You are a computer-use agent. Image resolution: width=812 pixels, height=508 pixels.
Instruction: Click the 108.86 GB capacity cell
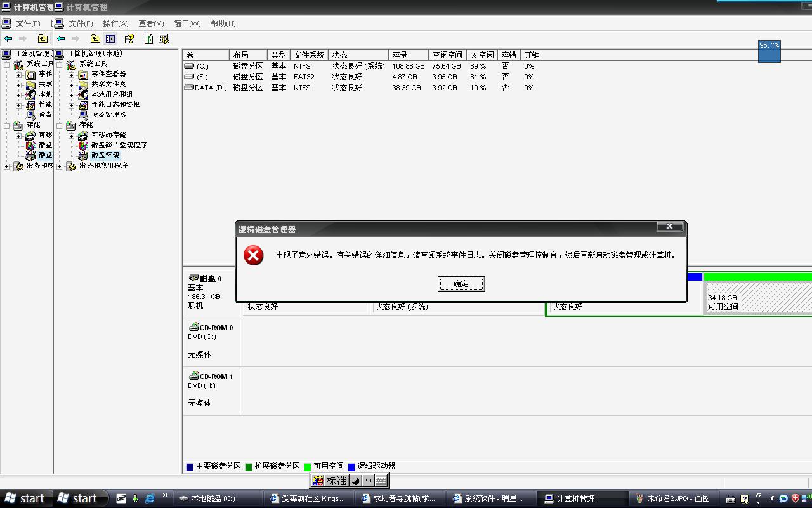(x=408, y=66)
